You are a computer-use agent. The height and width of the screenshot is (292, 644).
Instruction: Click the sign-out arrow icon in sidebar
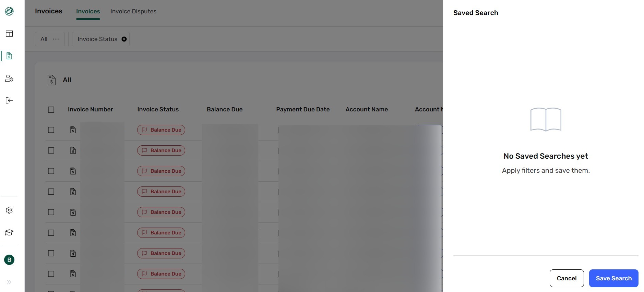point(9,100)
